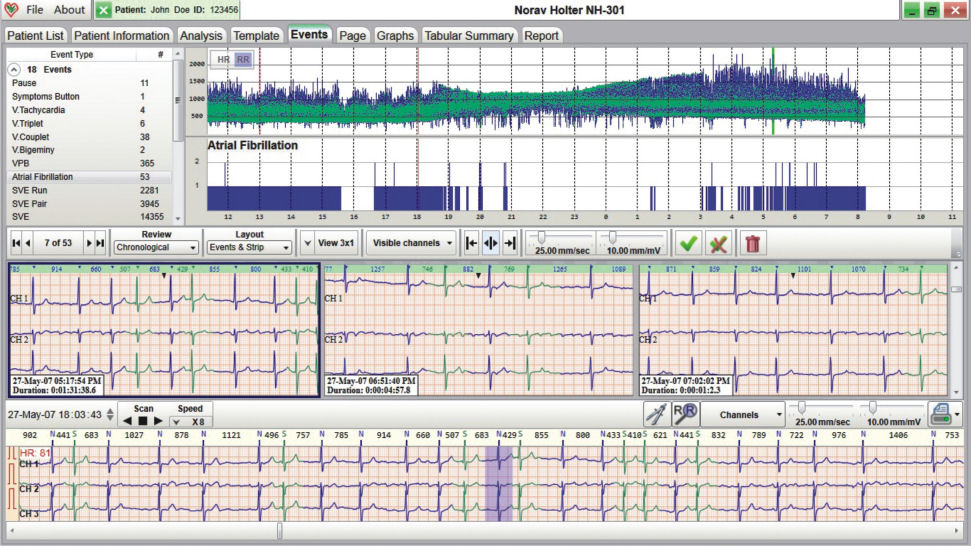The width and height of the screenshot is (971, 546).
Task: Toggle the RR trend display button
Action: coord(243,60)
